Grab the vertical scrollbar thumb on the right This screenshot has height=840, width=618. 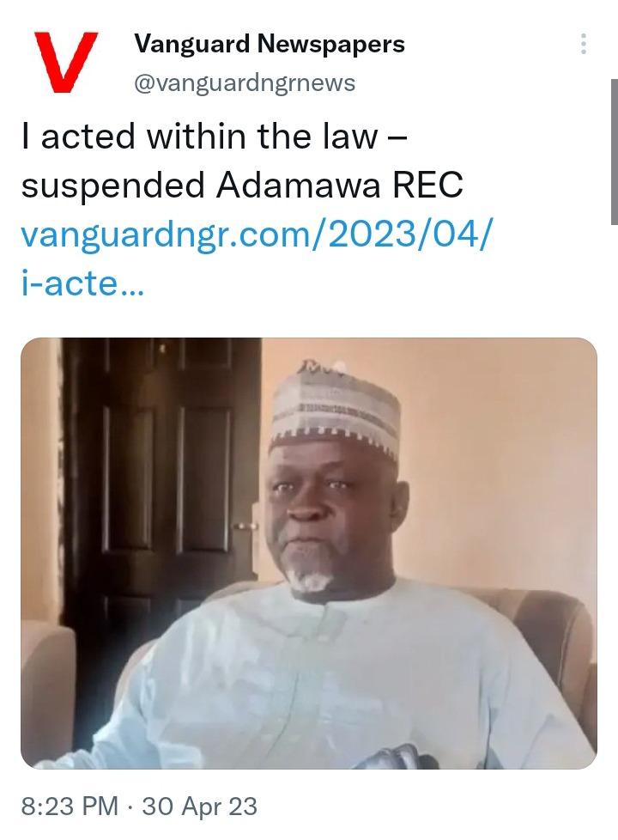coord(615,152)
